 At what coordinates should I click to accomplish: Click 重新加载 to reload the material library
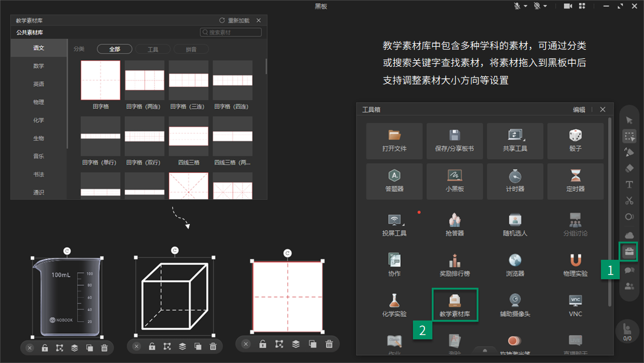234,20
